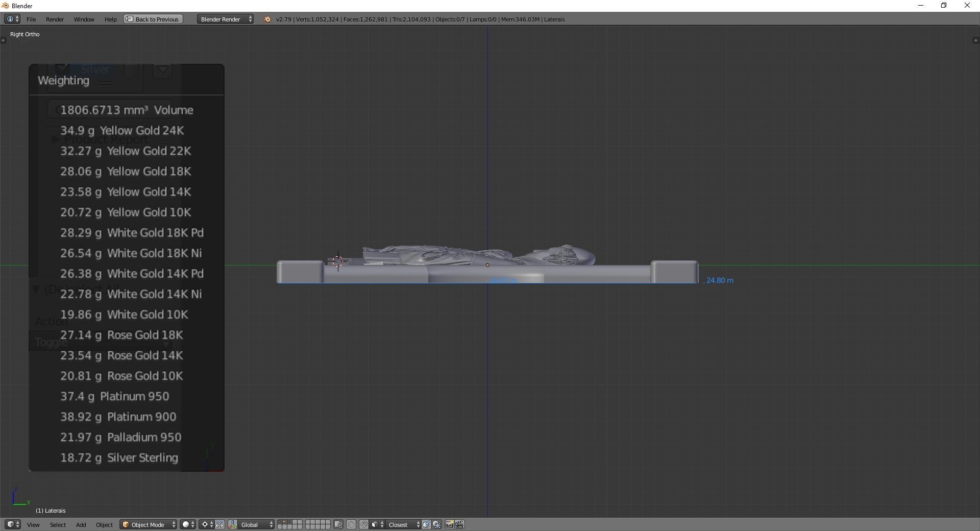
Task: Open the Add menu
Action: [81, 525]
